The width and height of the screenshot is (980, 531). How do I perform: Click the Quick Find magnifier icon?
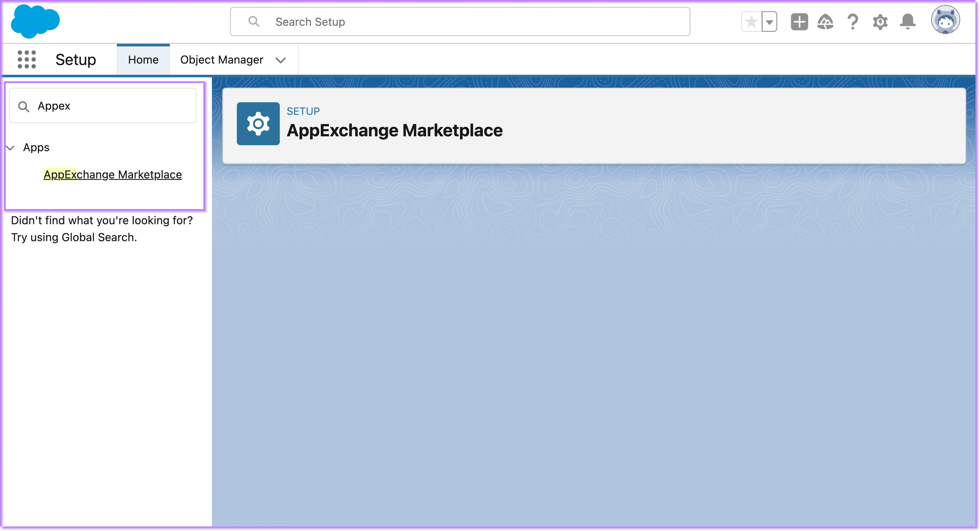pyautogui.click(x=23, y=107)
